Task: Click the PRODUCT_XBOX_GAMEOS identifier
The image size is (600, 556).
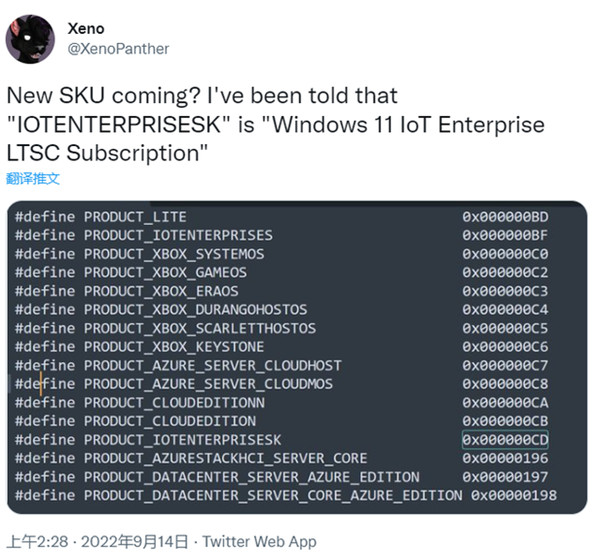Action: [x=165, y=273]
